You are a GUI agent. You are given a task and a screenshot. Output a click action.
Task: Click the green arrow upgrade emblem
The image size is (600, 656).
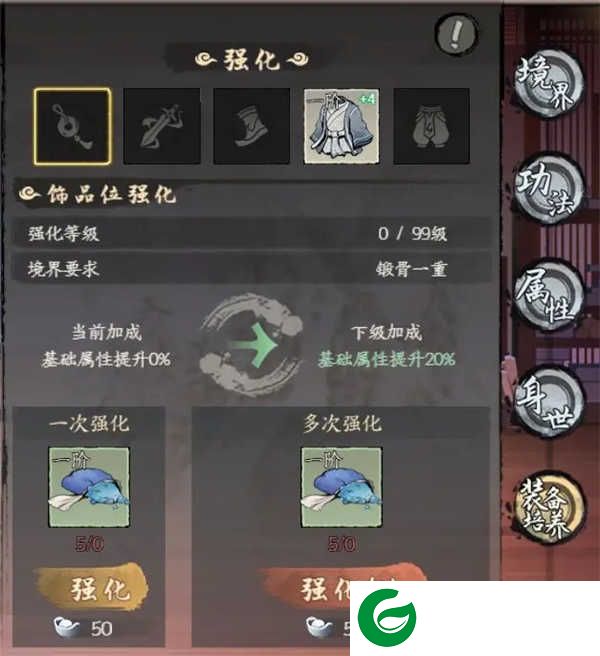251,346
